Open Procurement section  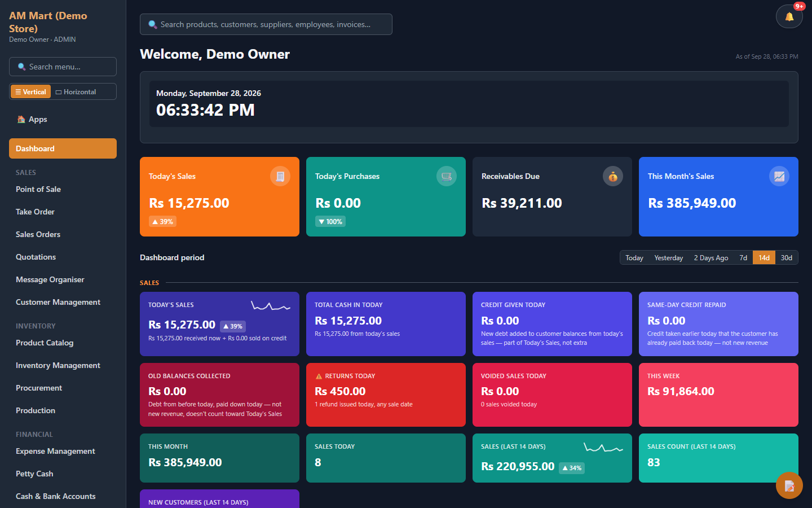pyautogui.click(x=63, y=388)
